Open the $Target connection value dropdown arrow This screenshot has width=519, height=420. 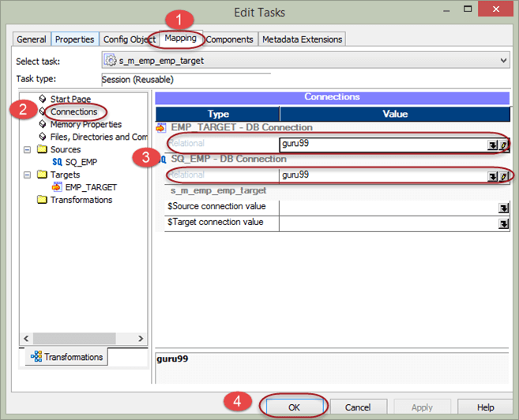[x=502, y=223]
